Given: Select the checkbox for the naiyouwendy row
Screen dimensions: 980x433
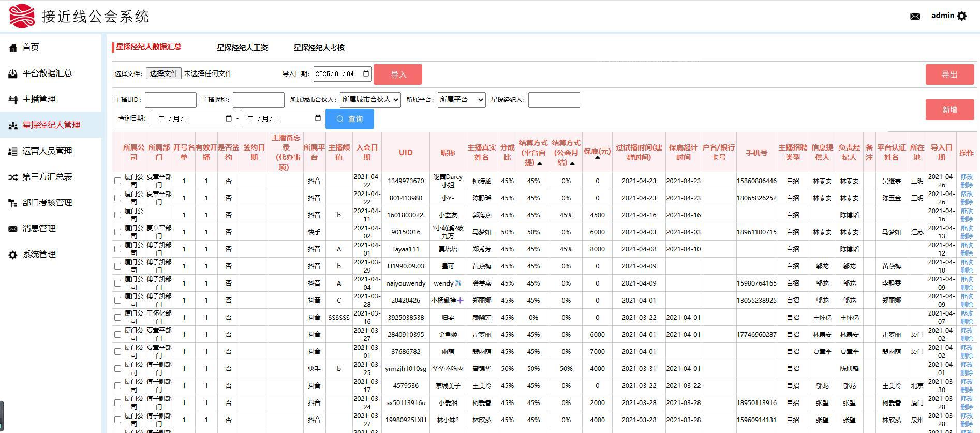Looking at the screenshot, I should point(117,283).
